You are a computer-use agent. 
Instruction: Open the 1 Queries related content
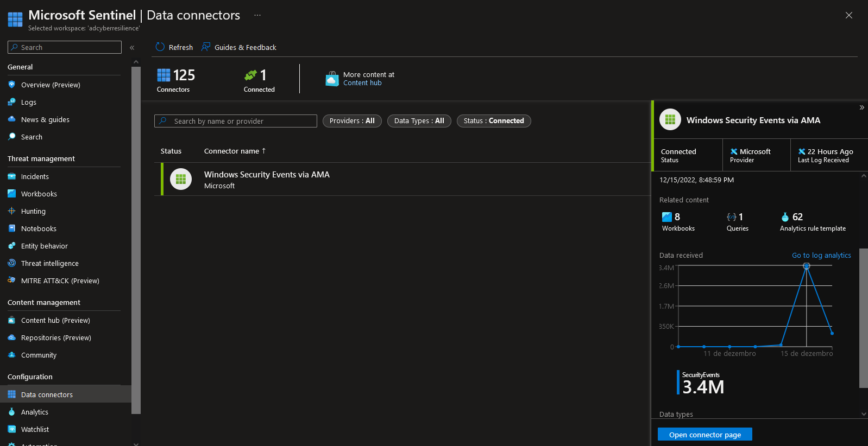(738, 222)
